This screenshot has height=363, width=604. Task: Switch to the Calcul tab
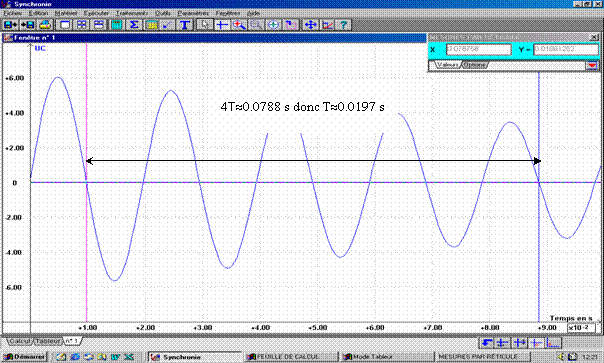click(x=19, y=341)
